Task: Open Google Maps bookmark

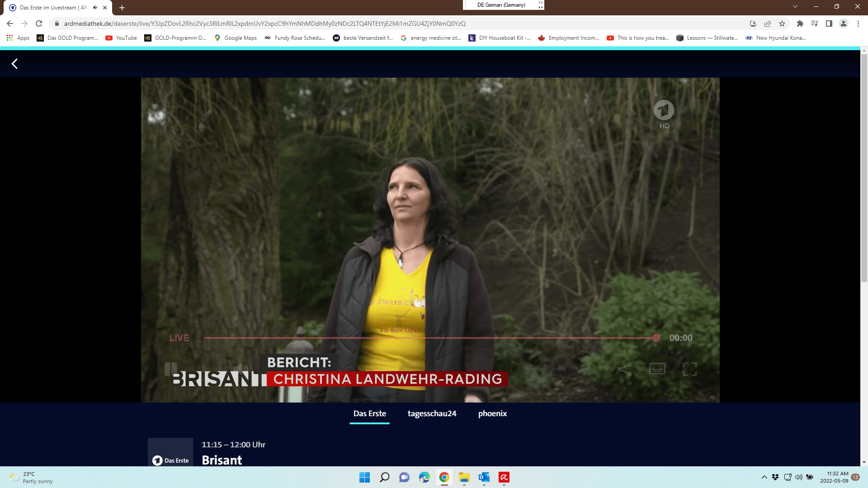Action: pos(236,38)
